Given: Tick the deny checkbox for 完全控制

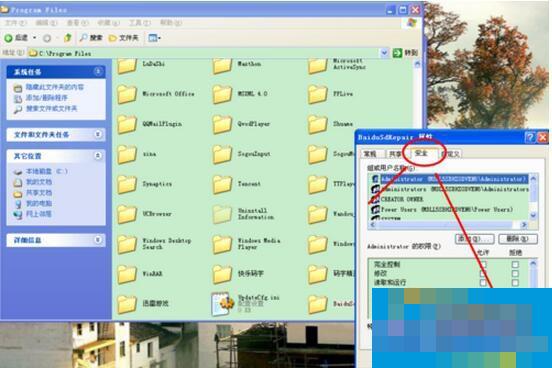Looking at the screenshot, I should [515, 264].
